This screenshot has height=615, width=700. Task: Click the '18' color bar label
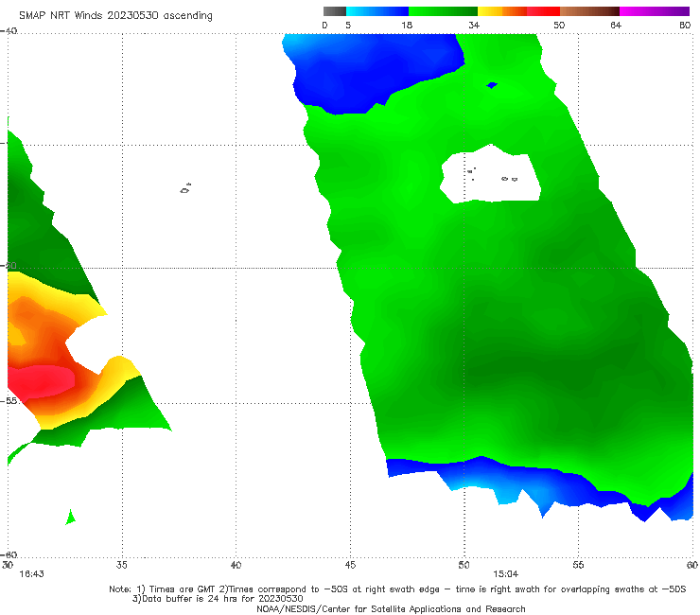[407, 26]
